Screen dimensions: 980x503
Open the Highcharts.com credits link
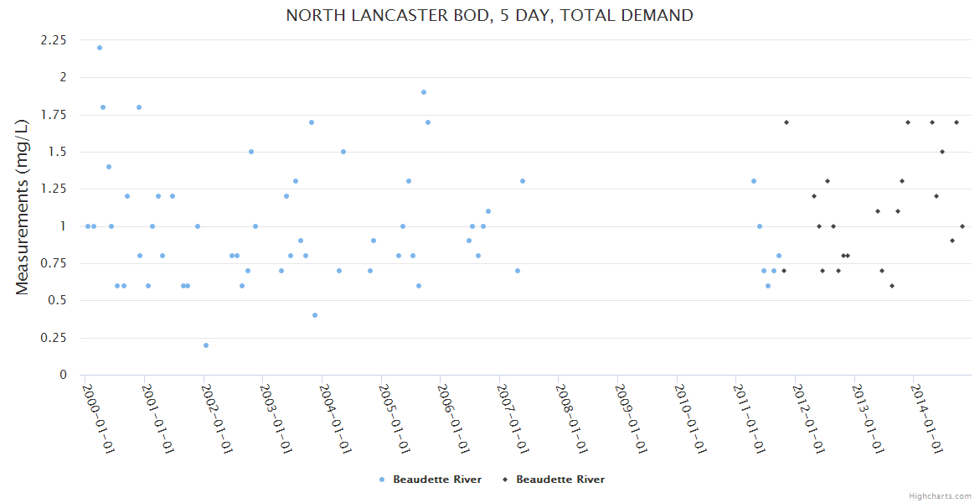tap(940, 495)
